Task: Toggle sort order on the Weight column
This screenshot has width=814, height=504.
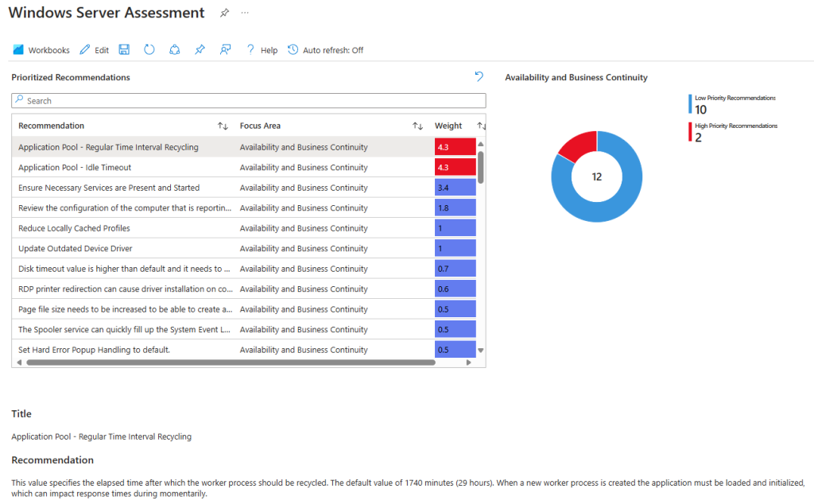Action: tap(482, 126)
